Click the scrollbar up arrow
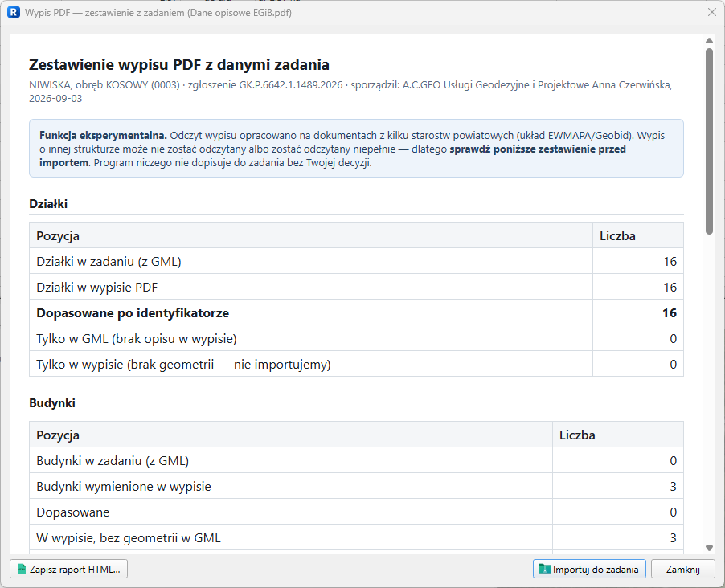725x588 pixels. pos(709,41)
